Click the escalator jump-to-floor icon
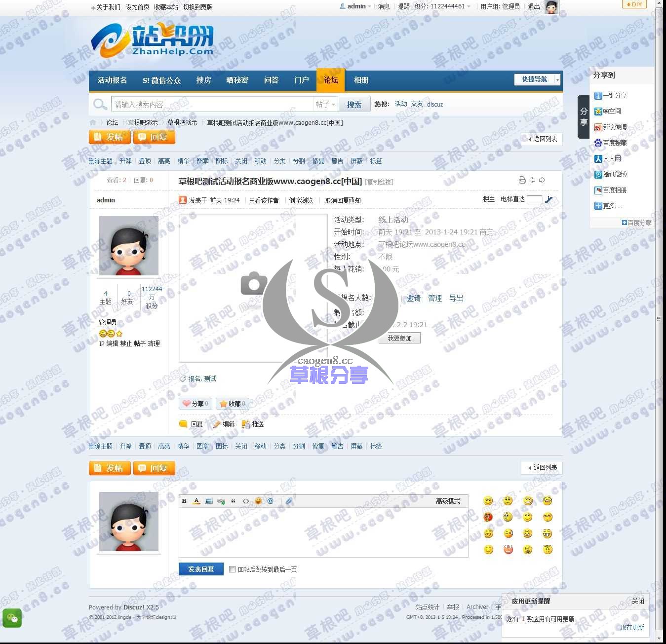666x644 pixels. (x=548, y=200)
